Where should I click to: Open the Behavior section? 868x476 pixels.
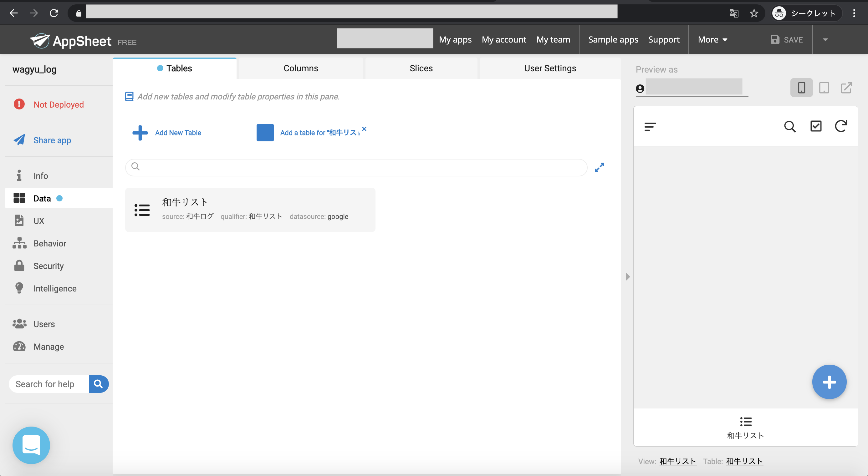49,243
